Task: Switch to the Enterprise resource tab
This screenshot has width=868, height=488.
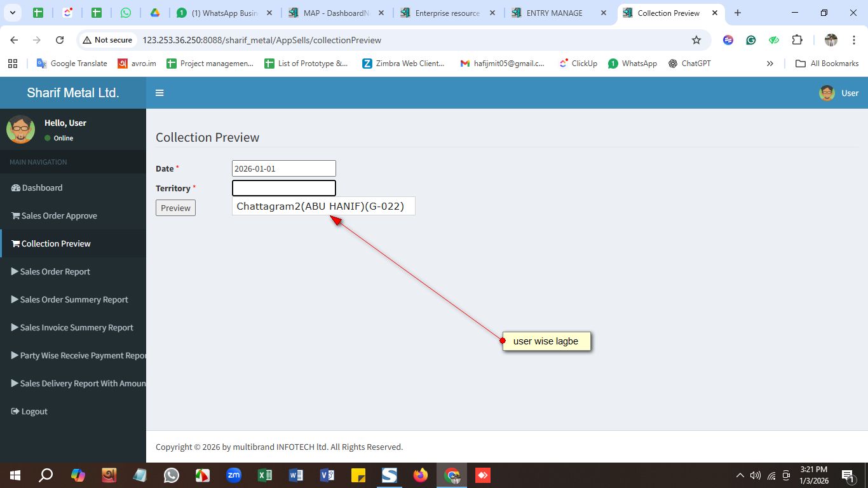Action: point(447,13)
